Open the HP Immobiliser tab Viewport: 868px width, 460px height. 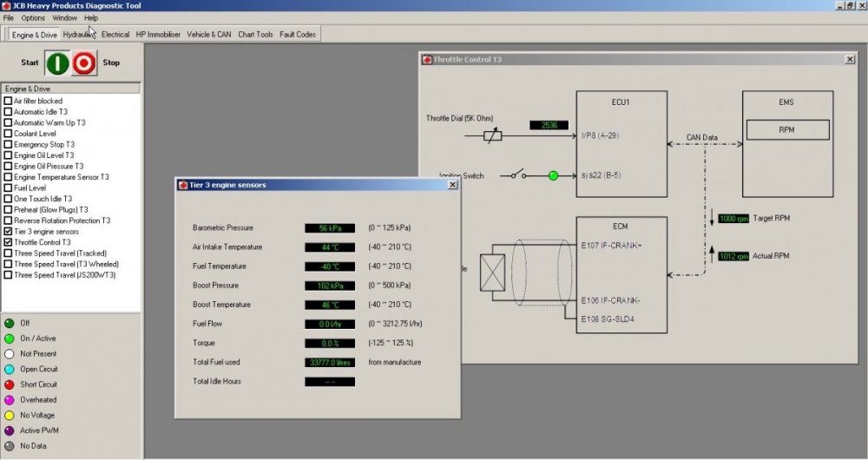(158, 35)
